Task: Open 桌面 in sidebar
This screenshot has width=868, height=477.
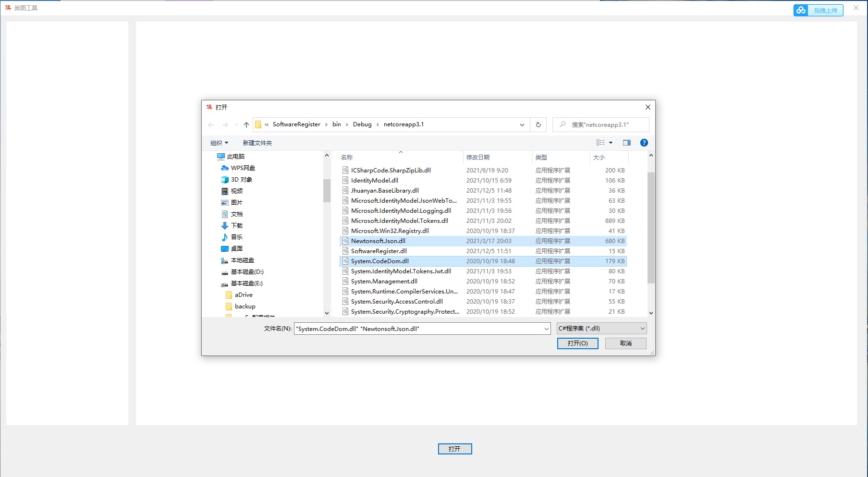Action: [232, 249]
